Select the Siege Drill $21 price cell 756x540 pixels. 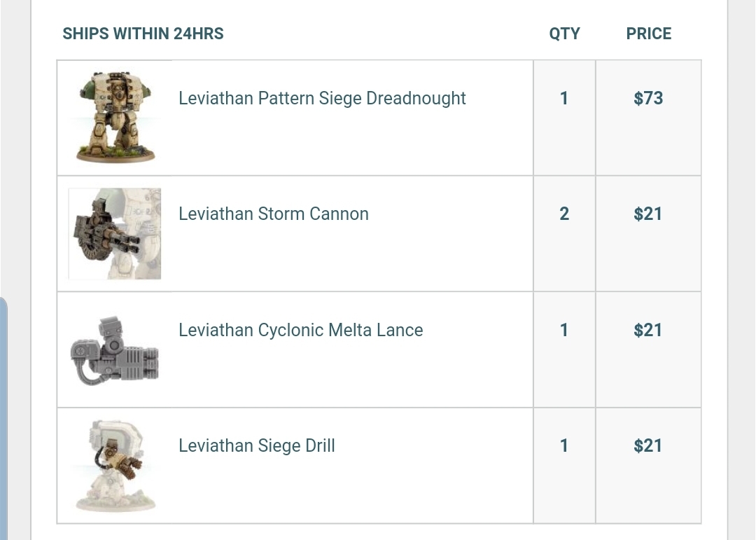click(648, 445)
